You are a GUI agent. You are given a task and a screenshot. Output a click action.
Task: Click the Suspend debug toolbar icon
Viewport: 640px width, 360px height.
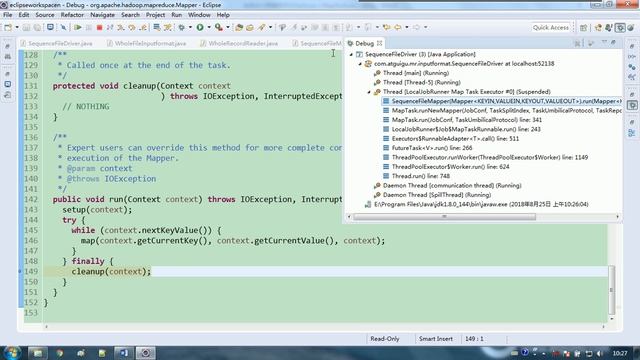(89, 27)
